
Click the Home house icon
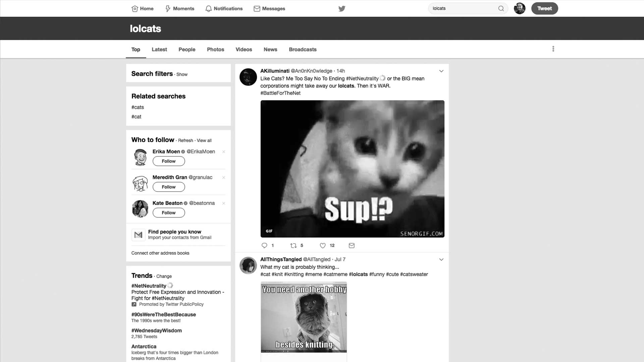(135, 9)
